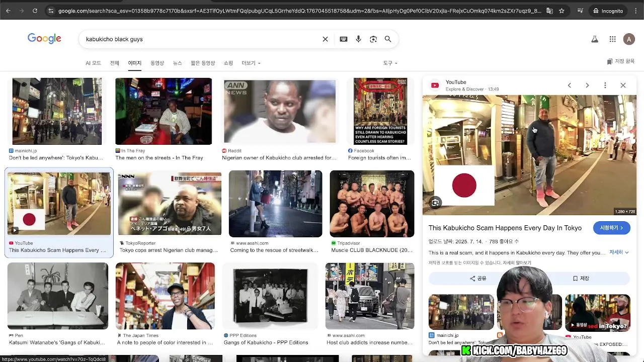Click 'Nigerian owner of Kabukicho club' caption
Image resolution: width=644 pixels, height=362 pixels.
pyautogui.click(x=279, y=158)
